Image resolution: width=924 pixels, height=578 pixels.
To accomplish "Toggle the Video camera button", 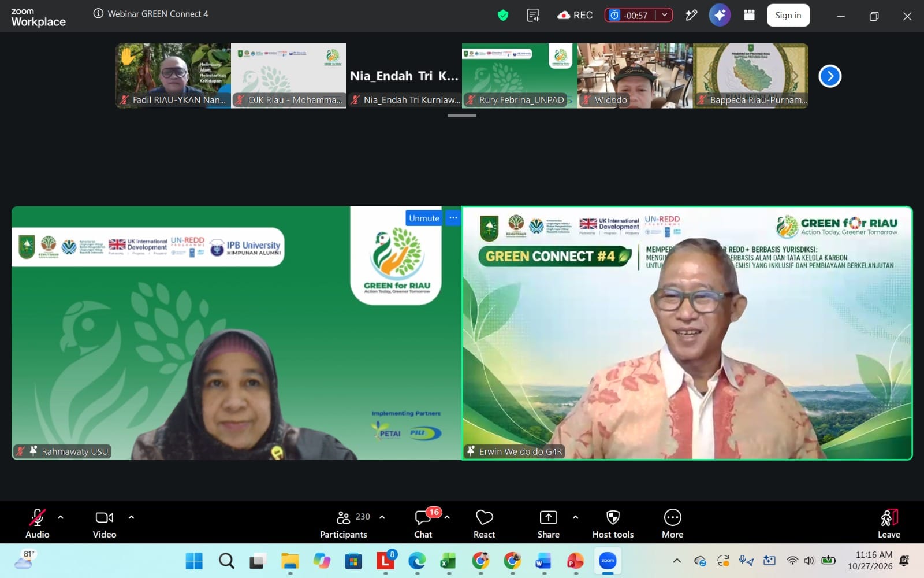I will pos(105,523).
